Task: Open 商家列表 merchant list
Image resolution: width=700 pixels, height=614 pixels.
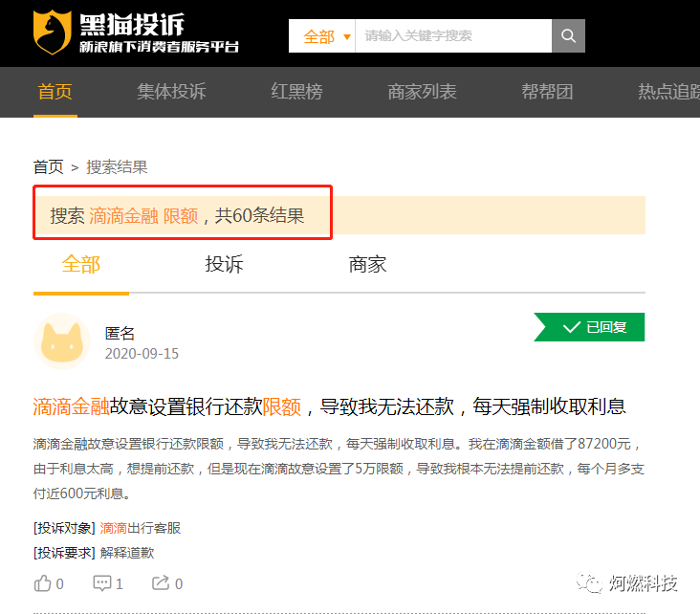Action: tap(422, 92)
